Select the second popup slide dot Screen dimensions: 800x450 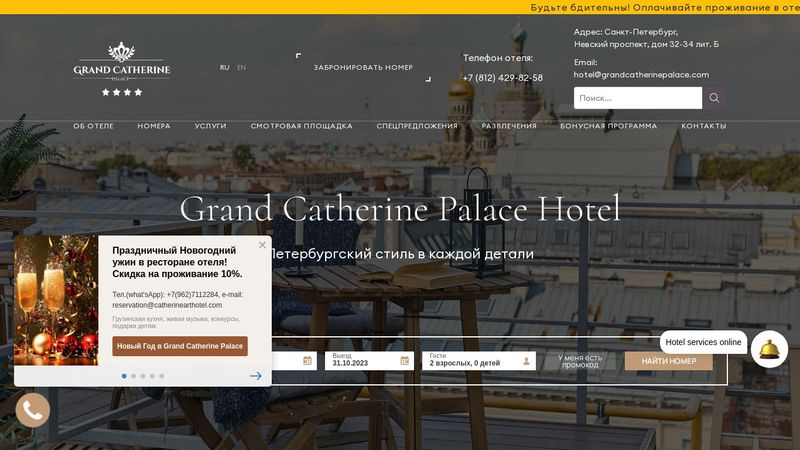click(134, 376)
